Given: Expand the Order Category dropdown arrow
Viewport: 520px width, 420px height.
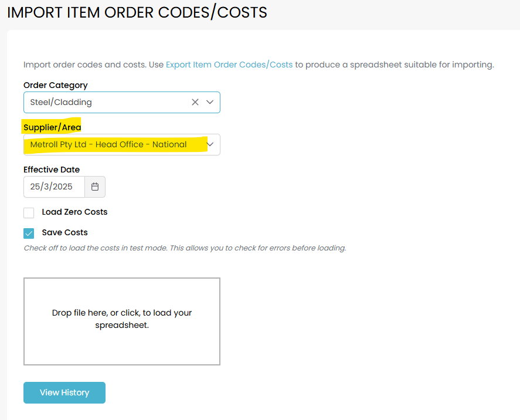Looking at the screenshot, I should point(210,102).
